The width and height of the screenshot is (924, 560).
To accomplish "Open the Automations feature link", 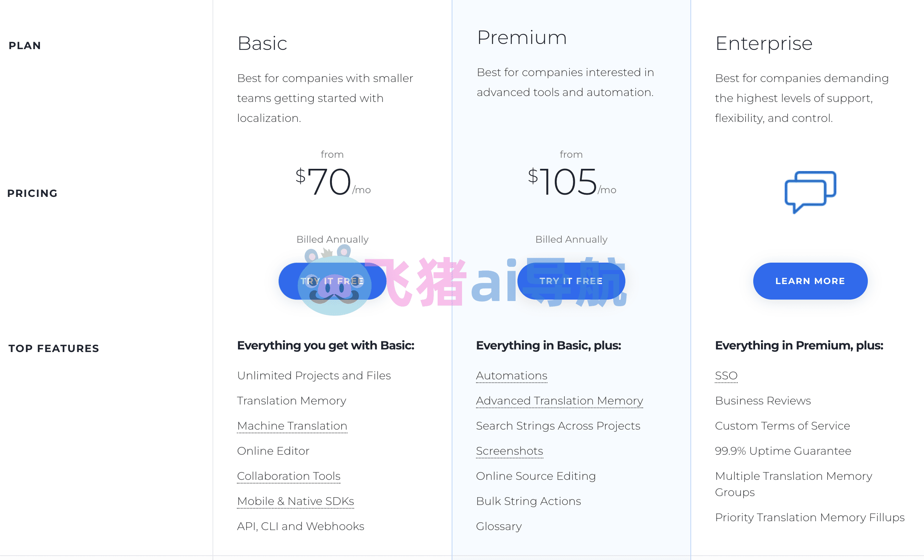I will pyautogui.click(x=512, y=376).
